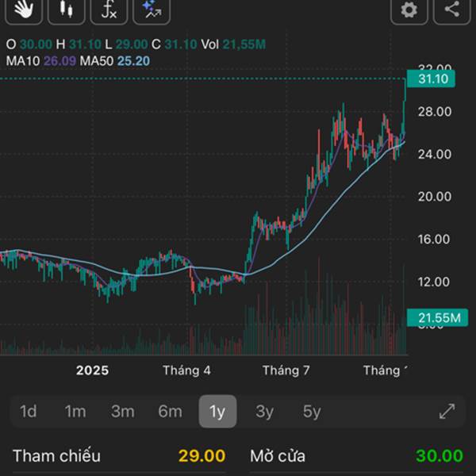Tap the Tham chiếu reference price 29.00

click(x=202, y=456)
